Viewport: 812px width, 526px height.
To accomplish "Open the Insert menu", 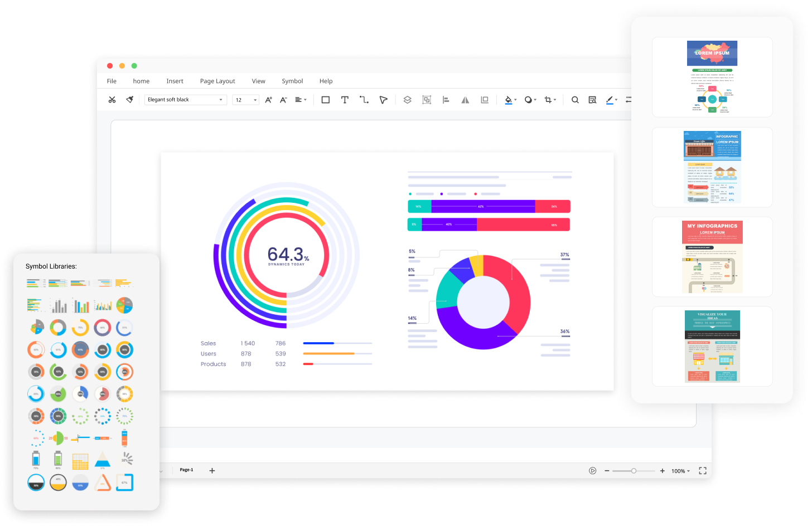I will [175, 81].
